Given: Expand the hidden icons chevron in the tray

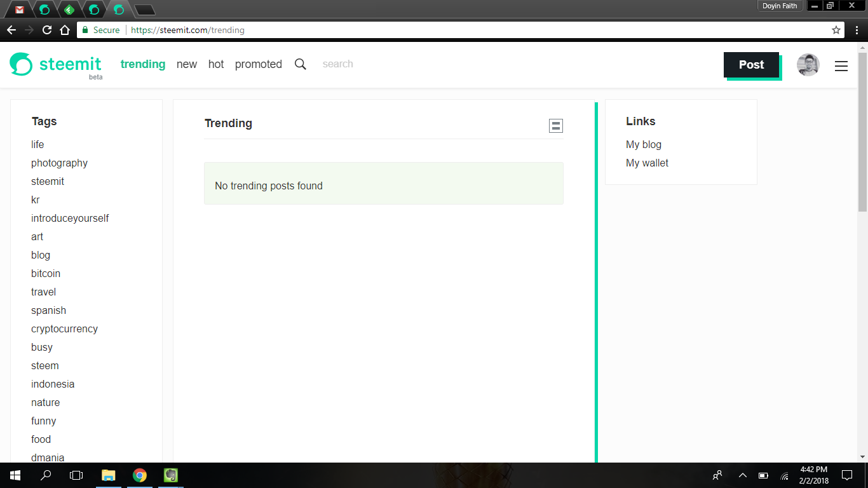Looking at the screenshot, I should tap(742, 475).
